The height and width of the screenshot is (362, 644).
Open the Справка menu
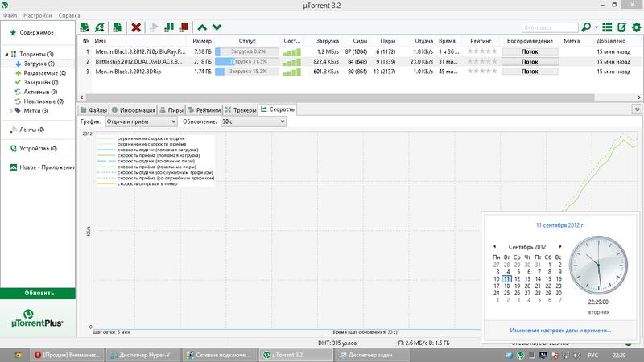pos(69,15)
